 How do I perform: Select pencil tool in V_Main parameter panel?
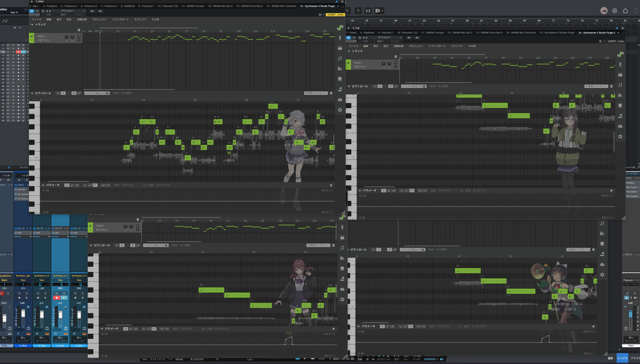(72, 185)
